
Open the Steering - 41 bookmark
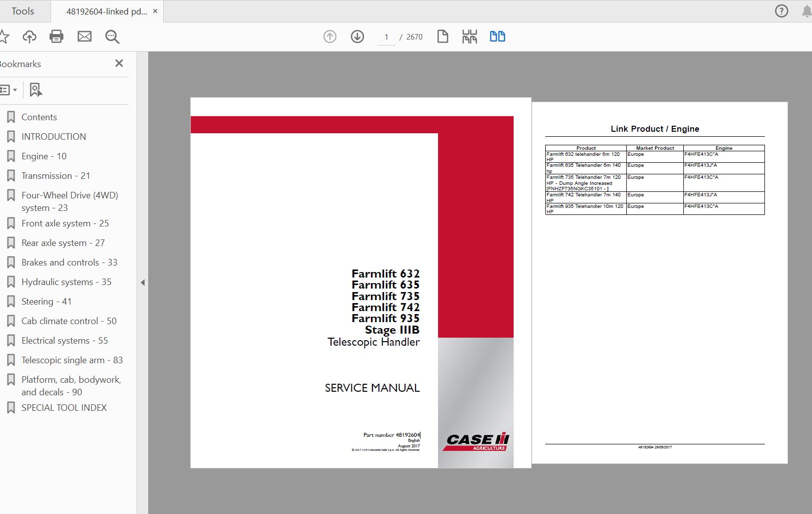(47, 302)
